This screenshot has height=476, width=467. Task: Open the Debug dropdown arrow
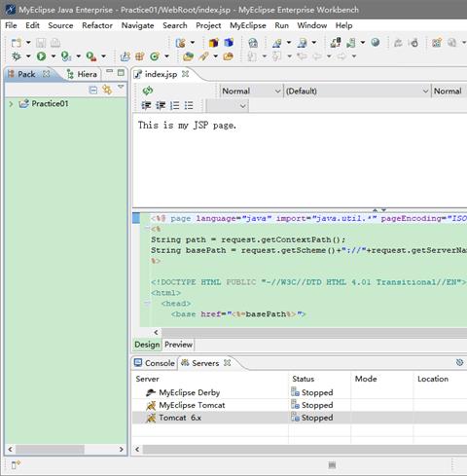28,56
